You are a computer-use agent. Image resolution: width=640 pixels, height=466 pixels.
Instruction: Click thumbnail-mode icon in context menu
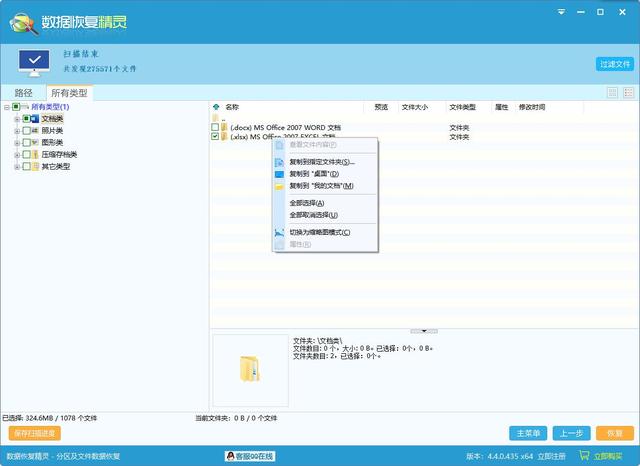279,233
